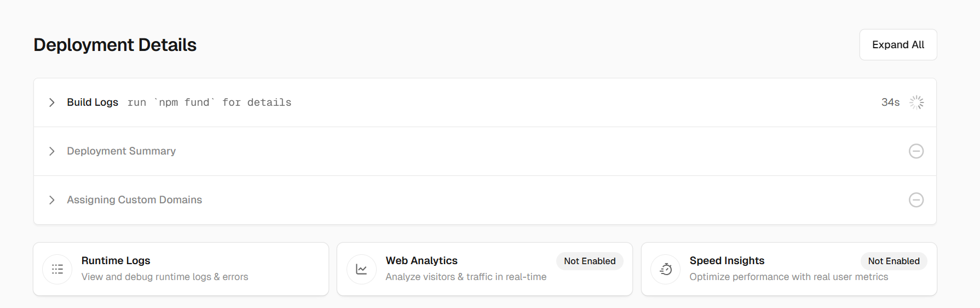Select the Deployment Summary row label
This screenshot has height=308, width=980.
[x=121, y=151]
